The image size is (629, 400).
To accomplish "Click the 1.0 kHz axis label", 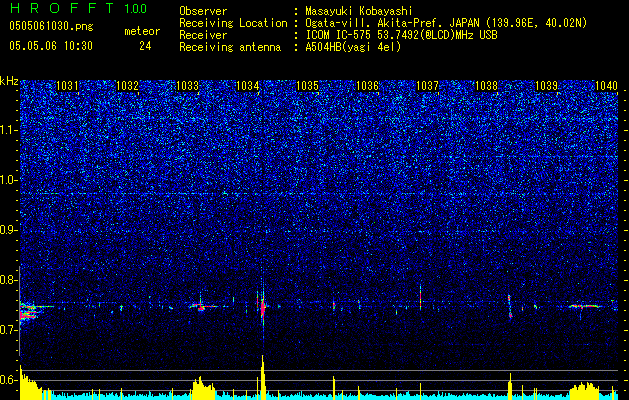I will click(x=8, y=180).
